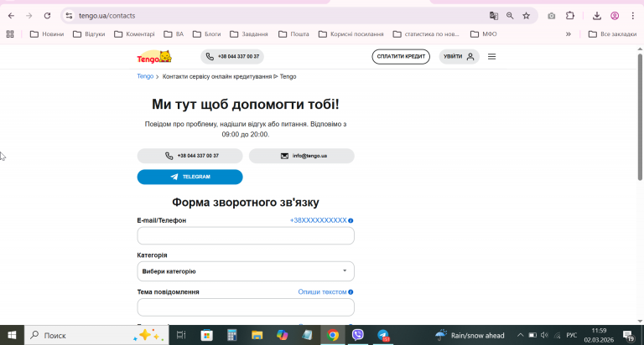Click the taskbar Поиск search box
The height and width of the screenshot is (345, 644).
click(x=96, y=335)
